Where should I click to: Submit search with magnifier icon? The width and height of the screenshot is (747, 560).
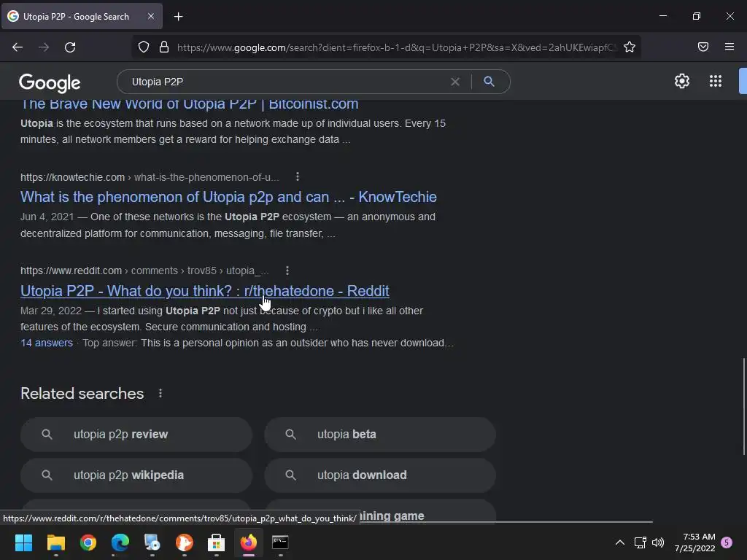pos(489,82)
